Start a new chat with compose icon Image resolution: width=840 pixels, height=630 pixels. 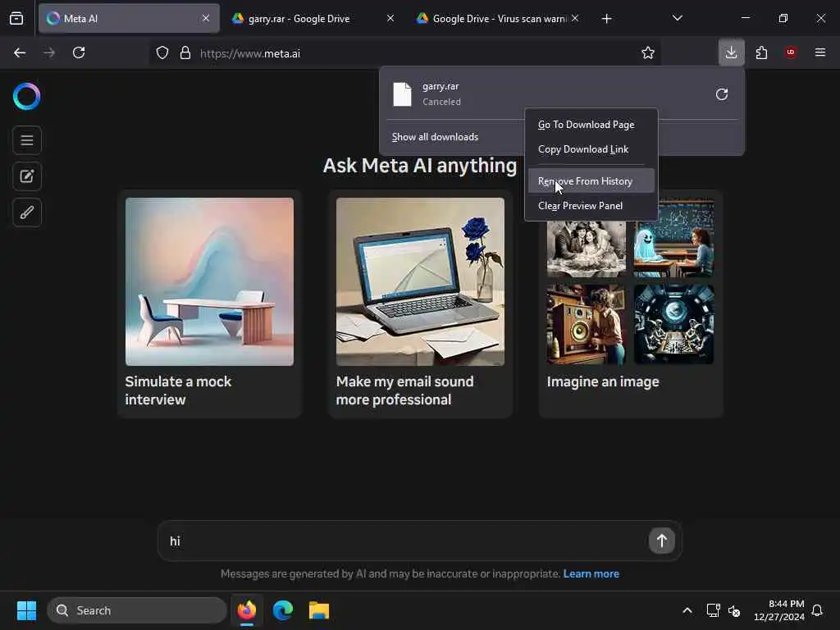coord(27,176)
